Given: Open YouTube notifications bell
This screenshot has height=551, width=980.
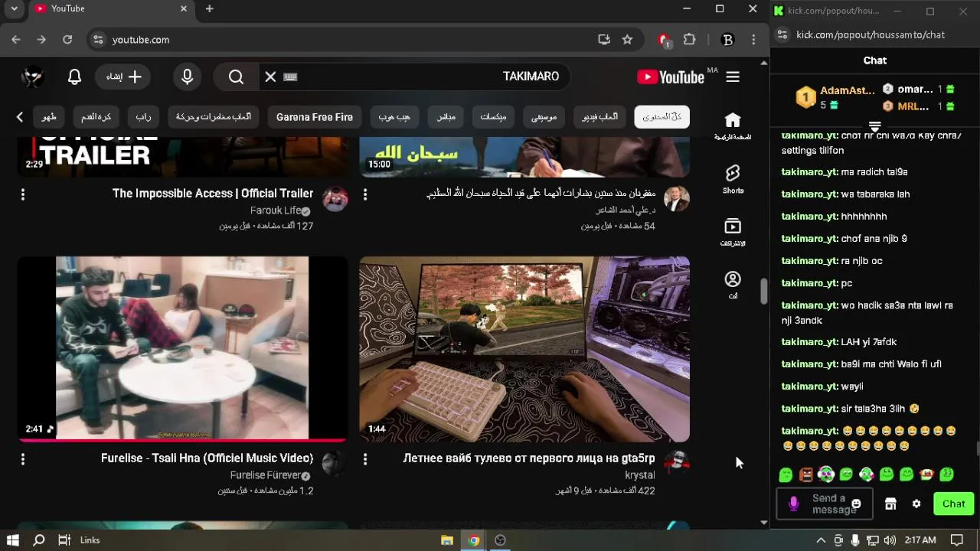Looking at the screenshot, I should [x=74, y=77].
